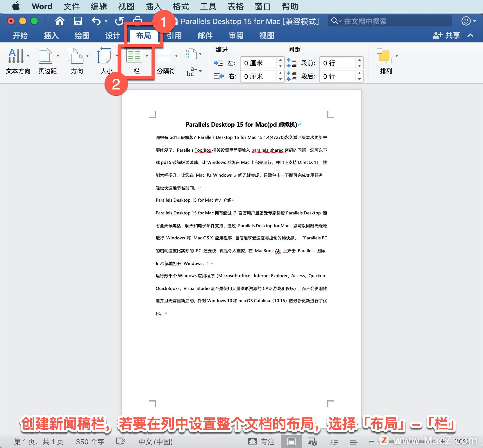Click the 共享 (Share) button
The height and width of the screenshot is (448, 483).
[447, 35]
